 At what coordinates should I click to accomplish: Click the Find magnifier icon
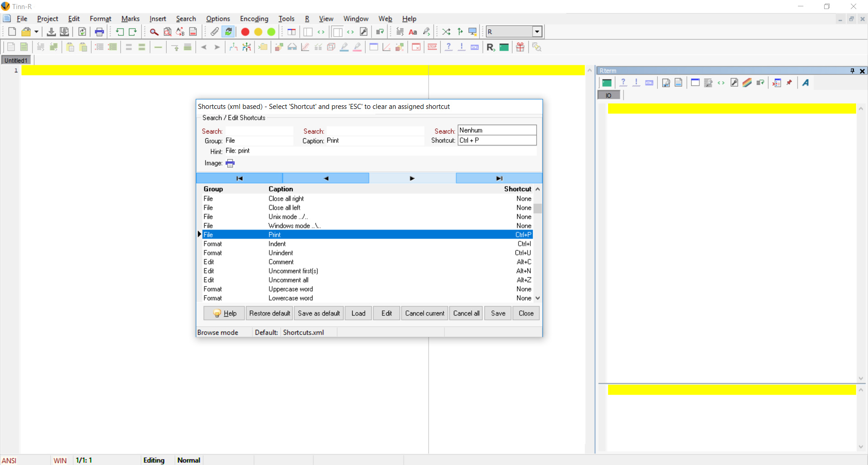[x=154, y=32]
